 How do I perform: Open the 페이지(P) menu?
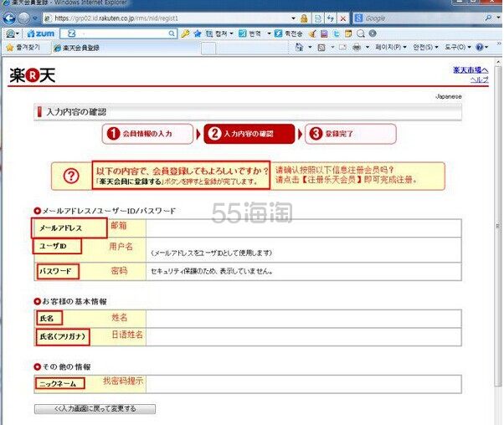pyautogui.click(x=390, y=48)
